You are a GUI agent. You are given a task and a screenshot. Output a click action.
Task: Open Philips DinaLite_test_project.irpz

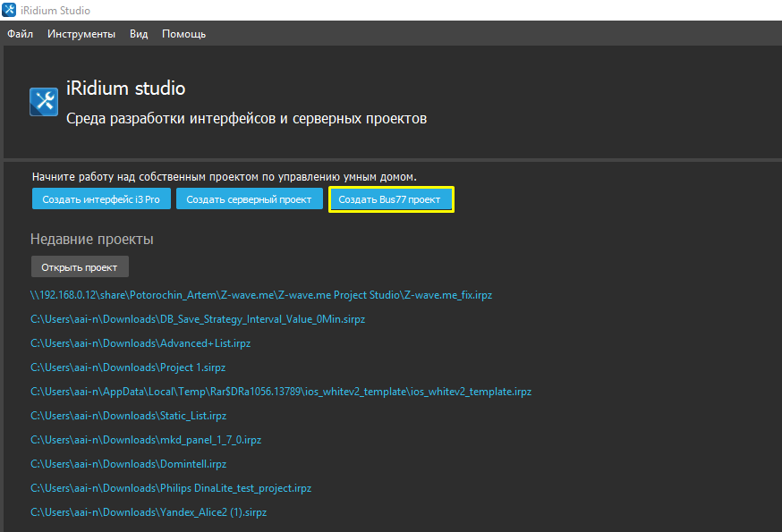171,488
